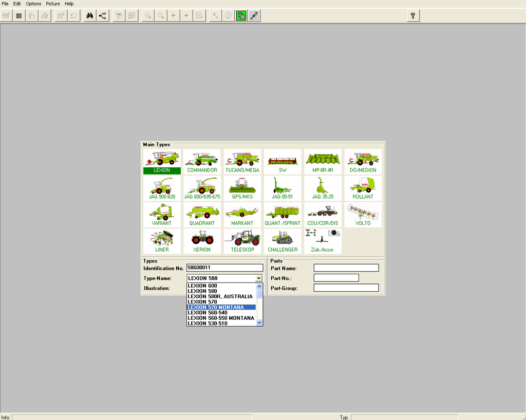The image size is (526, 420).
Task: Select the JAG 800/695-675 type
Action: (202, 188)
